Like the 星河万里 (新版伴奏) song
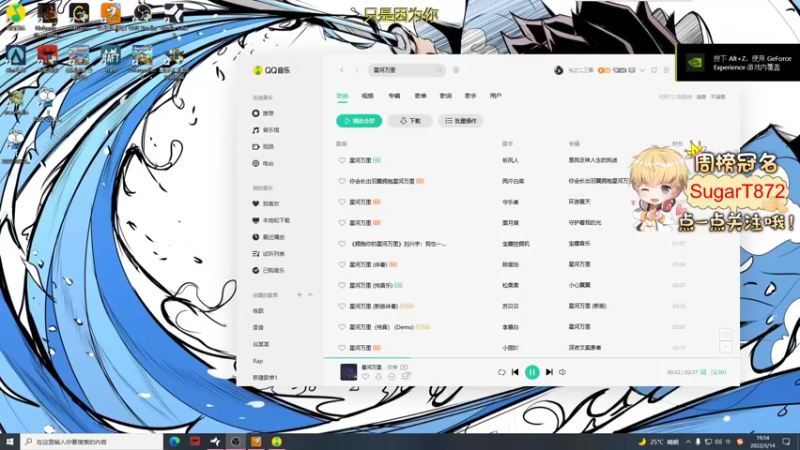 (x=342, y=306)
